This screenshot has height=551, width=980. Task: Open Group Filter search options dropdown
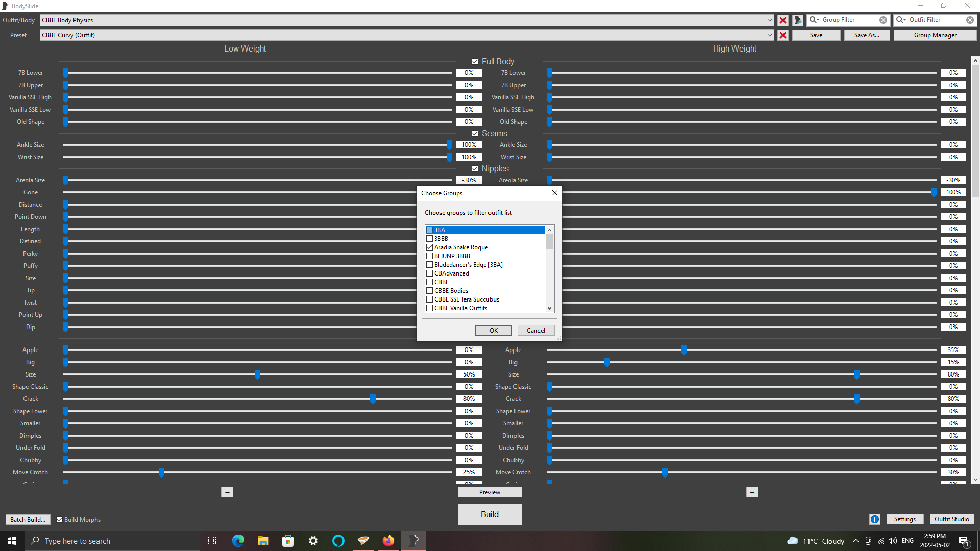(814, 20)
